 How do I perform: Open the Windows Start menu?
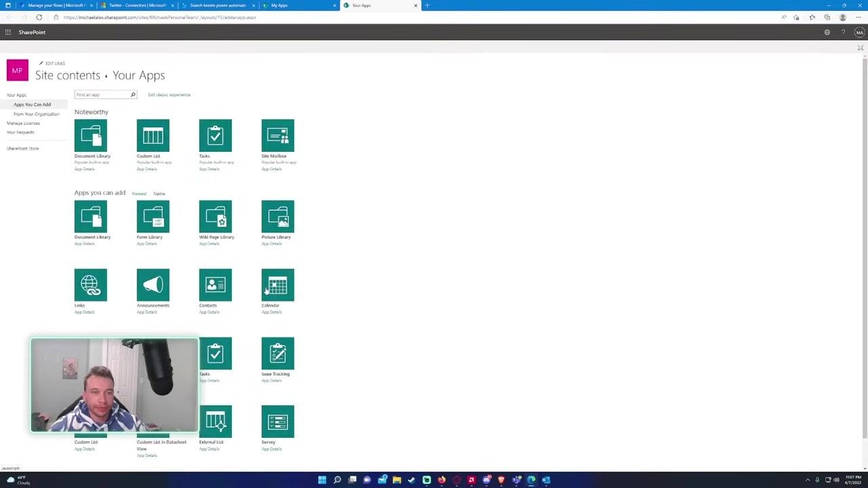(322, 480)
